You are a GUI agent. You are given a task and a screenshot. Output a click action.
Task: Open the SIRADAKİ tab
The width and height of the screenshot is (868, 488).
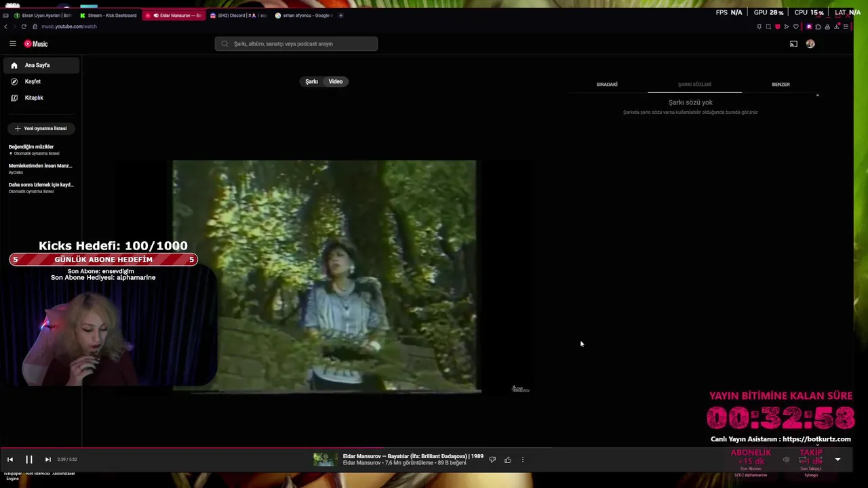click(607, 85)
